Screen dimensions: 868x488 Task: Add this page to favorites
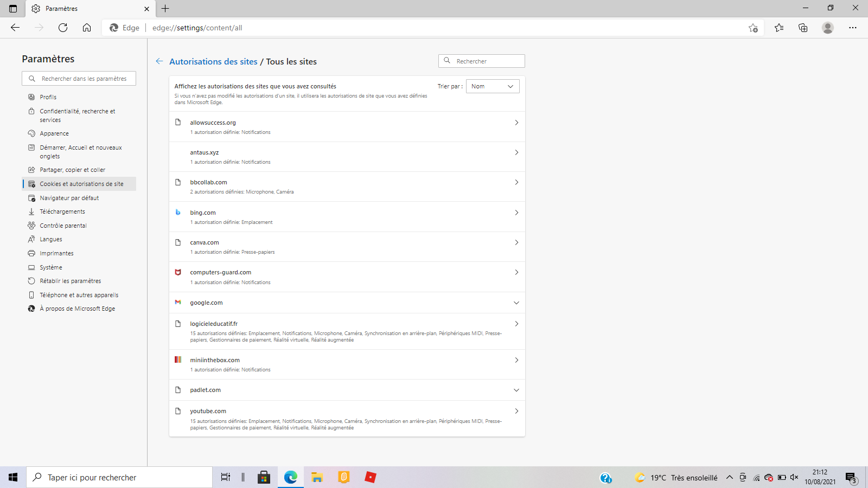[753, 28]
